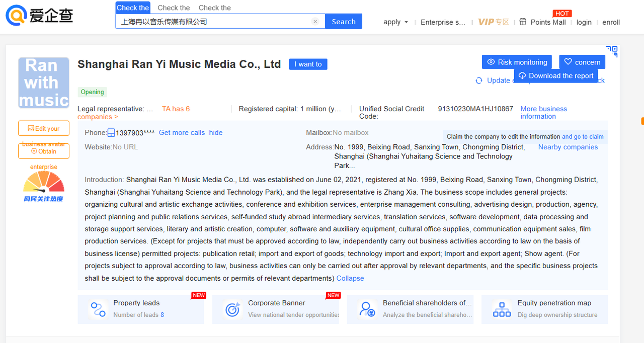This screenshot has width=644, height=343.
Task: Click the concern heart button
Action: tap(582, 62)
